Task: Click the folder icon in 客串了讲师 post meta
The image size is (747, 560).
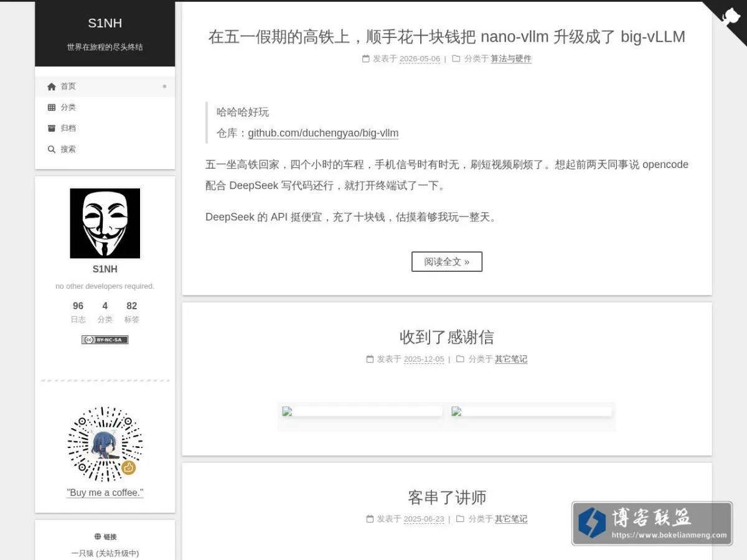Action: coord(461,519)
